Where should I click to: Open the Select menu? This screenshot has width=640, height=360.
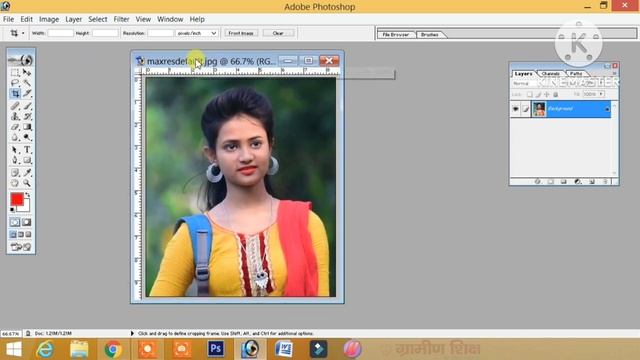click(x=98, y=19)
